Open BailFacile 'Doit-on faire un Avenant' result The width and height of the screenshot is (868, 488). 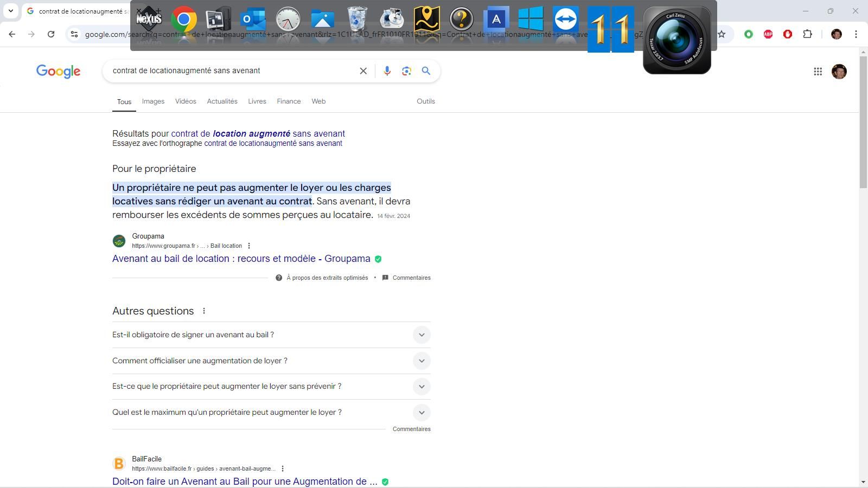(x=245, y=481)
